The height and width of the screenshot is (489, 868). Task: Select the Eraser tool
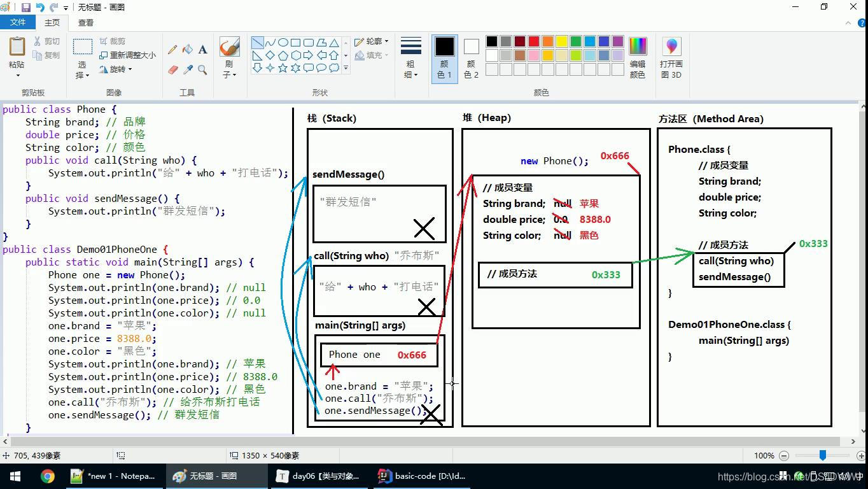pyautogui.click(x=172, y=69)
